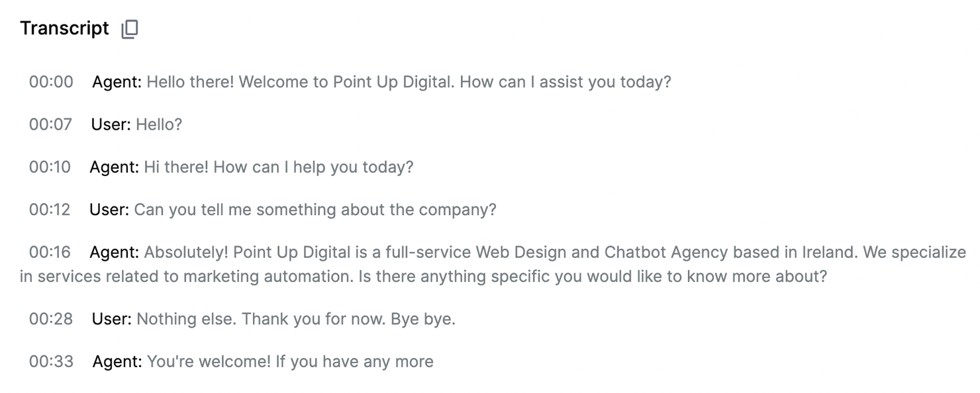The width and height of the screenshot is (980, 393).
Task: Select the 00:10 timestamp
Action: [50, 167]
